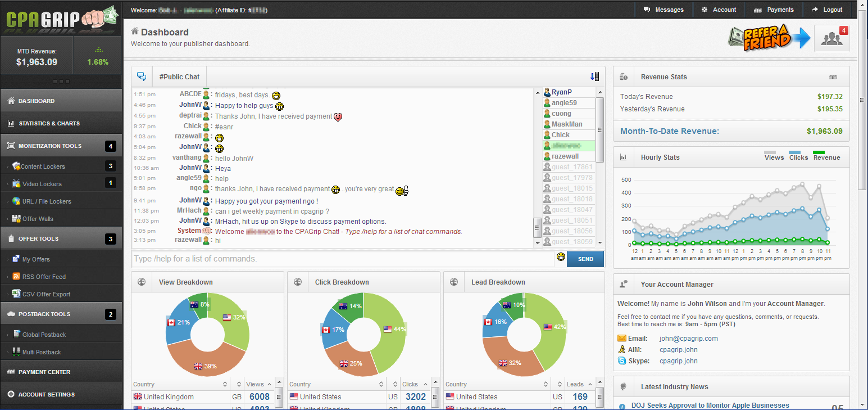Image resolution: width=868 pixels, height=410 pixels.
Task: Click the CPAGrip logo
Action: pos(61,18)
